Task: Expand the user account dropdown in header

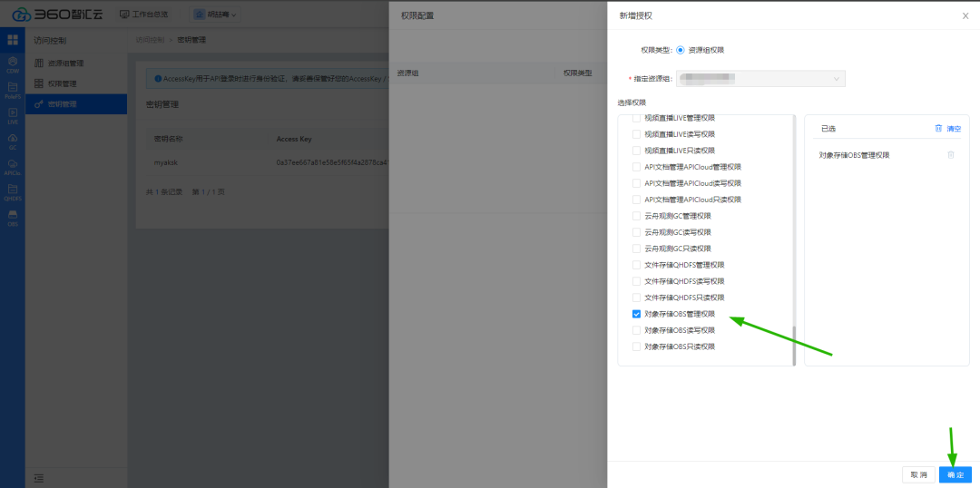Action: tap(216, 15)
